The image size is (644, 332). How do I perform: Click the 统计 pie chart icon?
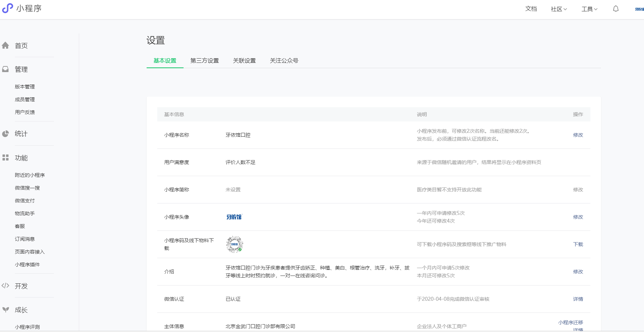pos(5,134)
